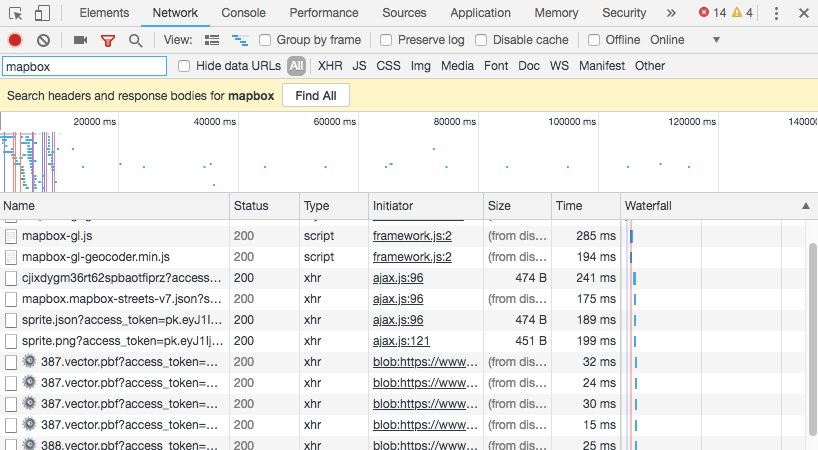
Task: Sort by the Status column header
Action: [x=264, y=206]
